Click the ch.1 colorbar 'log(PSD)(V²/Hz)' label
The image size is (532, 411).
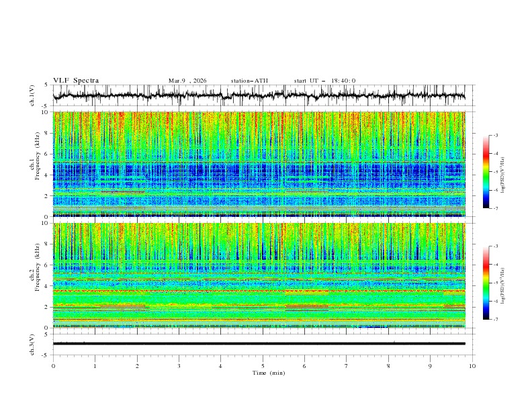(503, 175)
